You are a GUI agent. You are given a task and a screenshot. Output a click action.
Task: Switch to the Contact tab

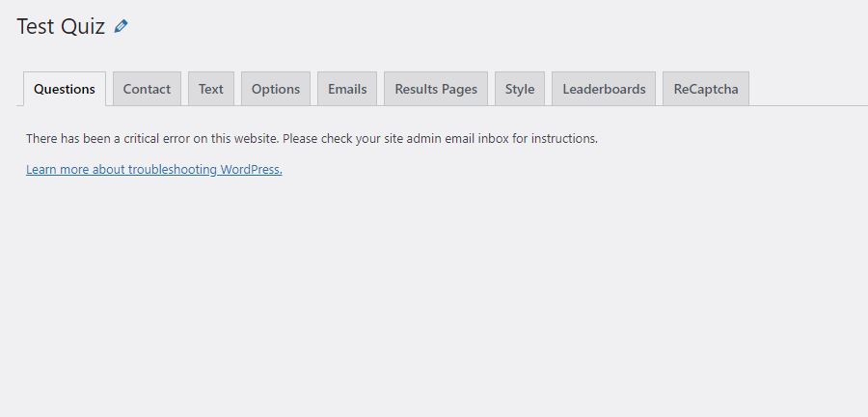coord(147,89)
